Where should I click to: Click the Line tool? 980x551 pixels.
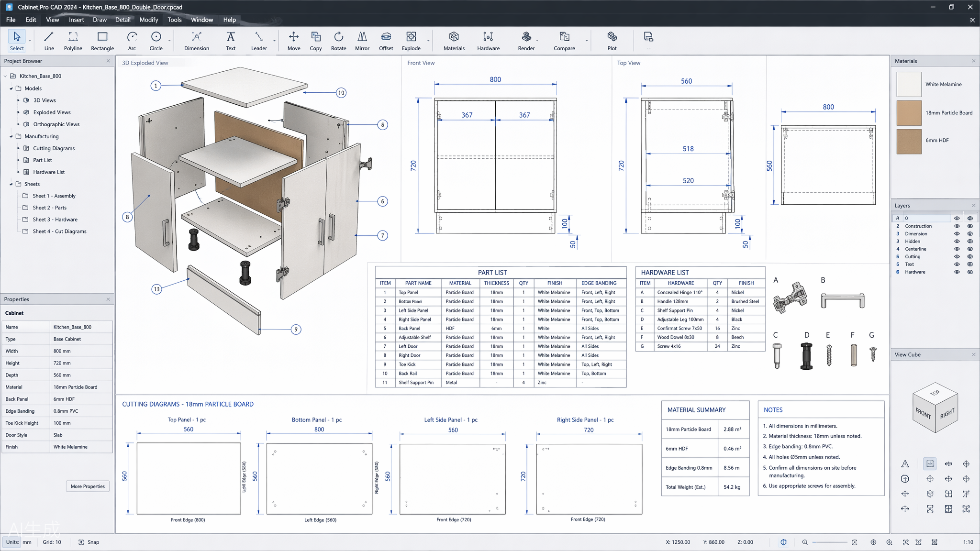pos(49,41)
